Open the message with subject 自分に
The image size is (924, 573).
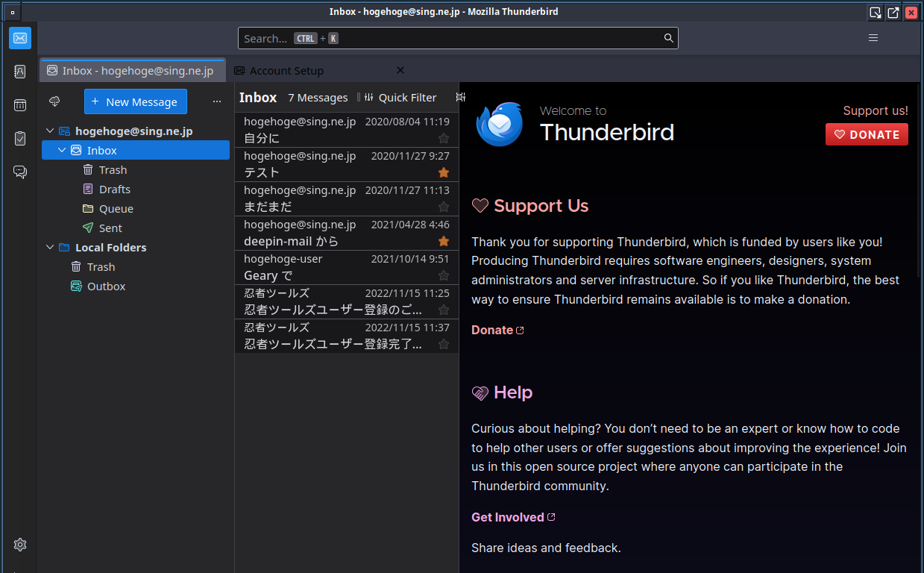[x=347, y=130]
